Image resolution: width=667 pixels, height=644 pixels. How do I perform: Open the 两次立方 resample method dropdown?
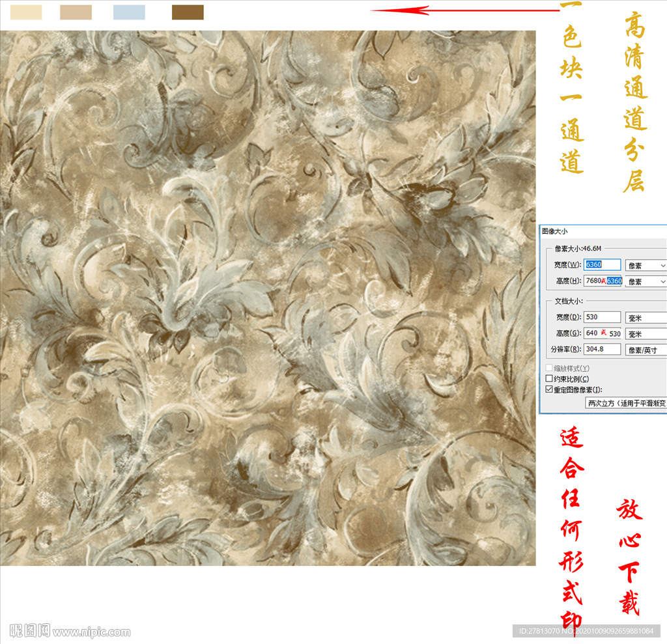[626, 403]
